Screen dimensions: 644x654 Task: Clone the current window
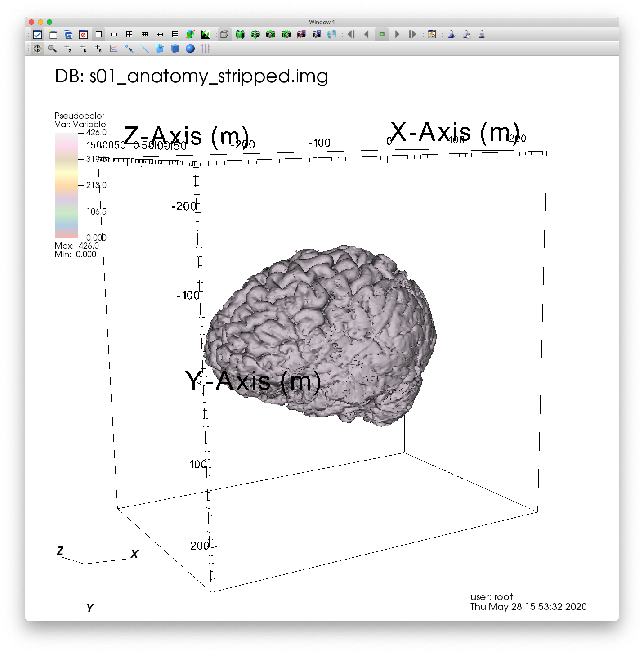68,34
